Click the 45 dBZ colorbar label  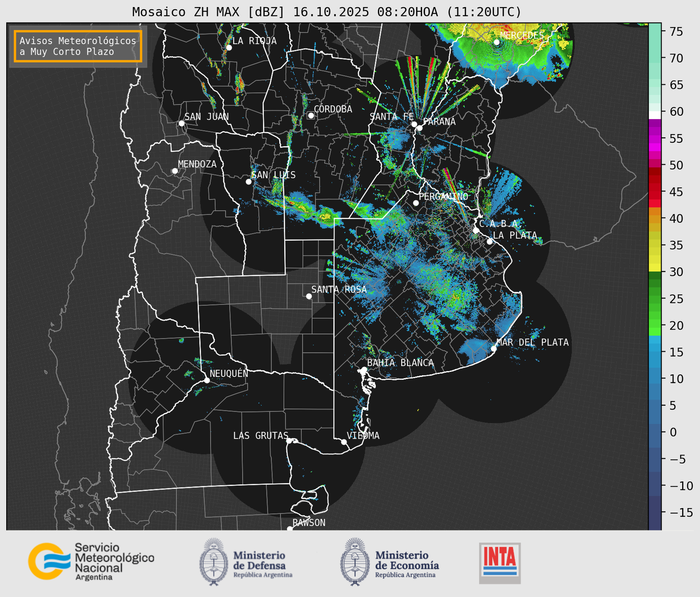(676, 192)
